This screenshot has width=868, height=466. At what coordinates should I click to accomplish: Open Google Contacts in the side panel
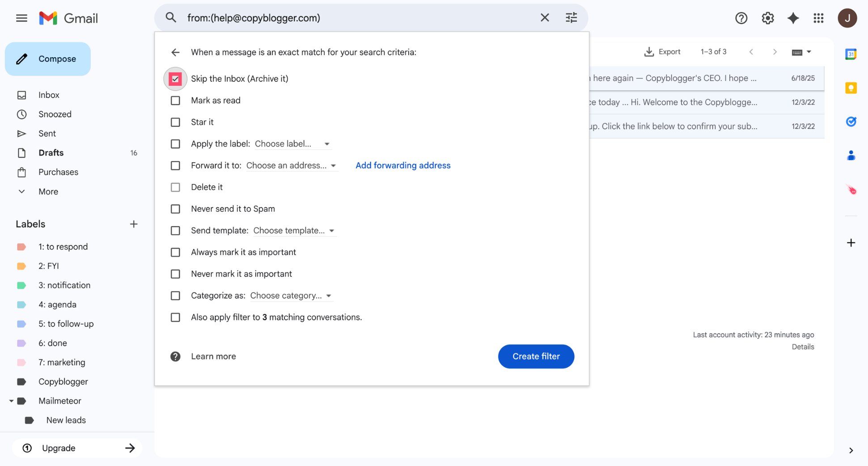[851, 155]
